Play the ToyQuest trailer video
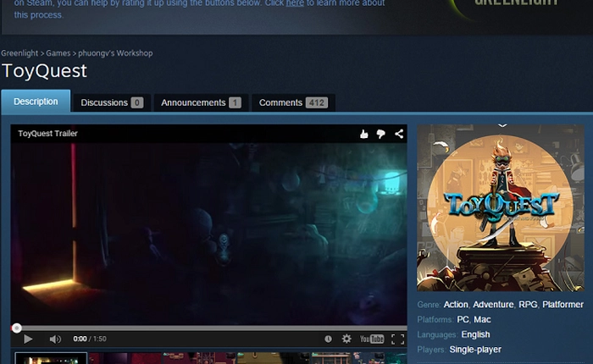Image resolution: width=593 pixels, height=364 pixels. 28,339
